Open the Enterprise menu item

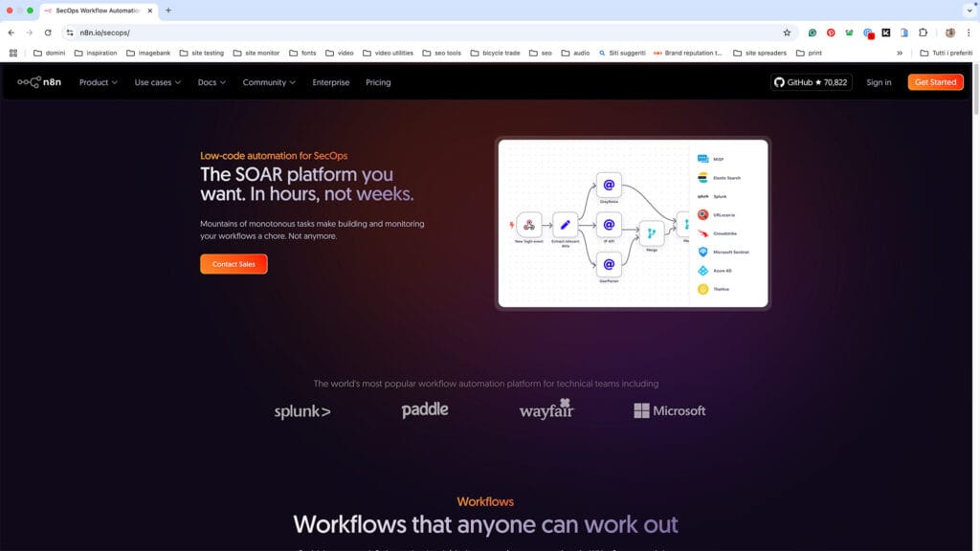coord(330,82)
